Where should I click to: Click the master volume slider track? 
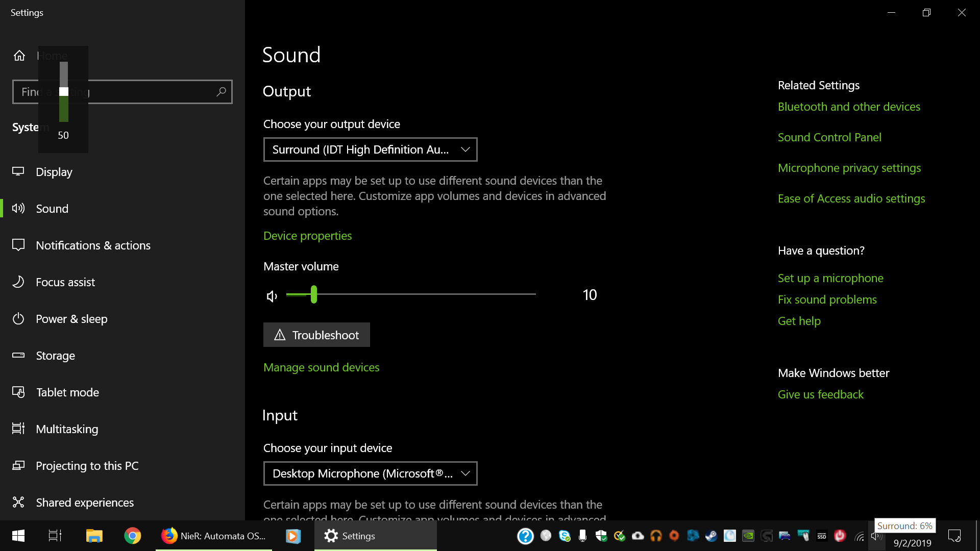(411, 294)
